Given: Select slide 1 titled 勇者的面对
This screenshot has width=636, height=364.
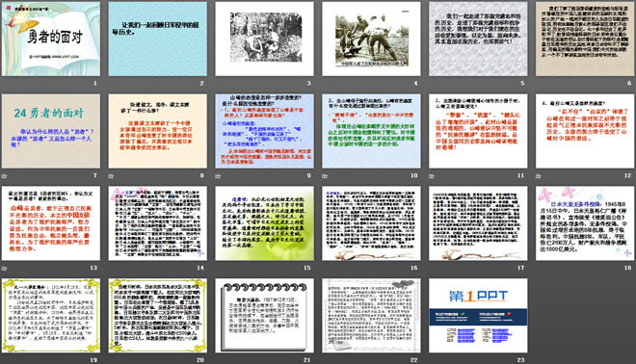Looking at the screenshot, I should click(x=51, y=39).
